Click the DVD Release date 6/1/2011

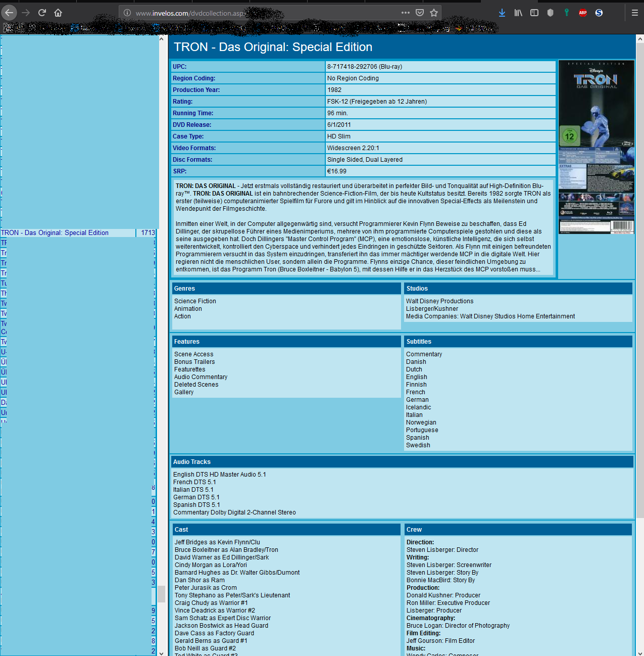[339, 125]
